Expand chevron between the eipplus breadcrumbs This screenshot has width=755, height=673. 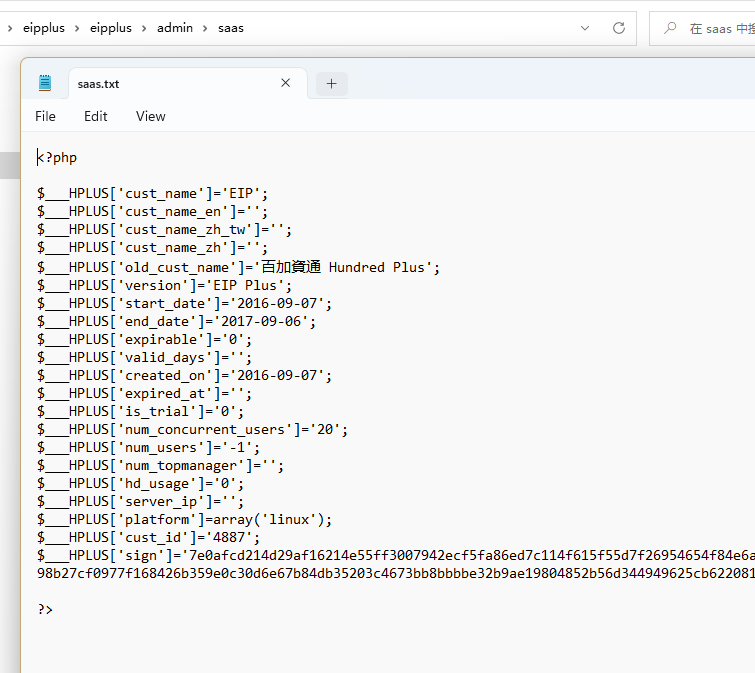(77, 28)
